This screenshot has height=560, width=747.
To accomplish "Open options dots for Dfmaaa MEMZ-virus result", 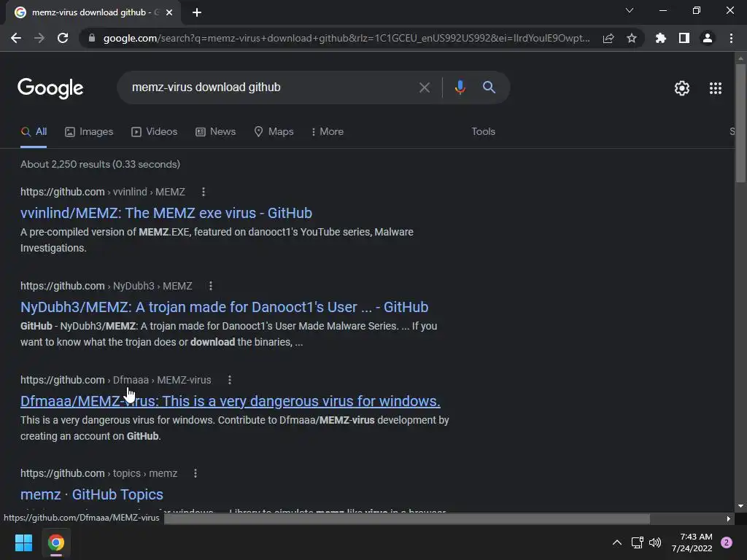I will click(x=230, y=380).
